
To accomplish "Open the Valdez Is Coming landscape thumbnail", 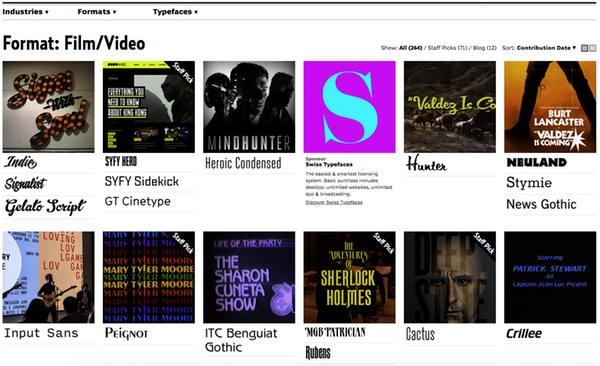I will click(450, 107).
